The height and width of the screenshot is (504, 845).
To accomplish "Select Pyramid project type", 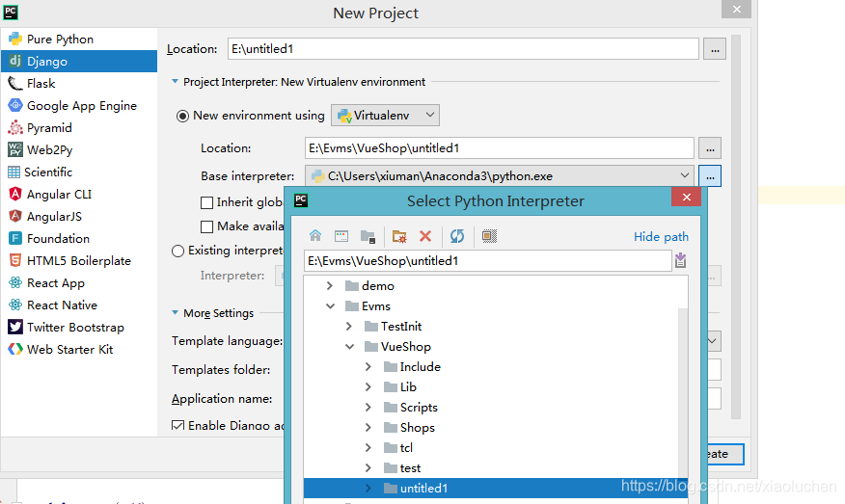I will (x=79, y=127).
